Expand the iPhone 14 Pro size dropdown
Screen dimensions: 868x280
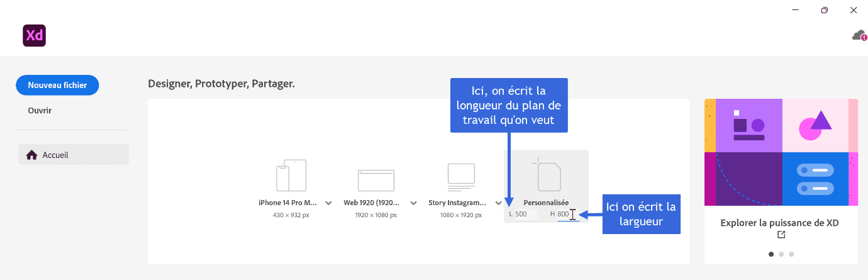(x=328, y=203)
